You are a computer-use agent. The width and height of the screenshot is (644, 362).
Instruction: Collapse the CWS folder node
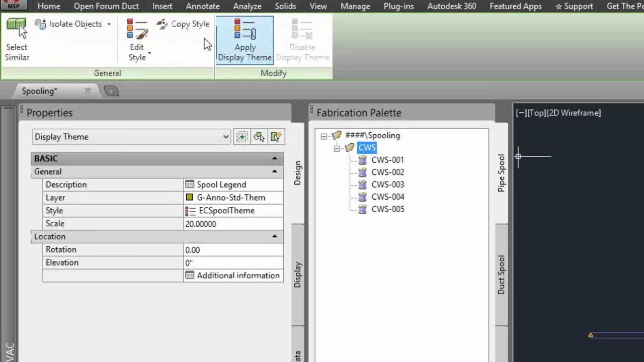click(337, 148)
